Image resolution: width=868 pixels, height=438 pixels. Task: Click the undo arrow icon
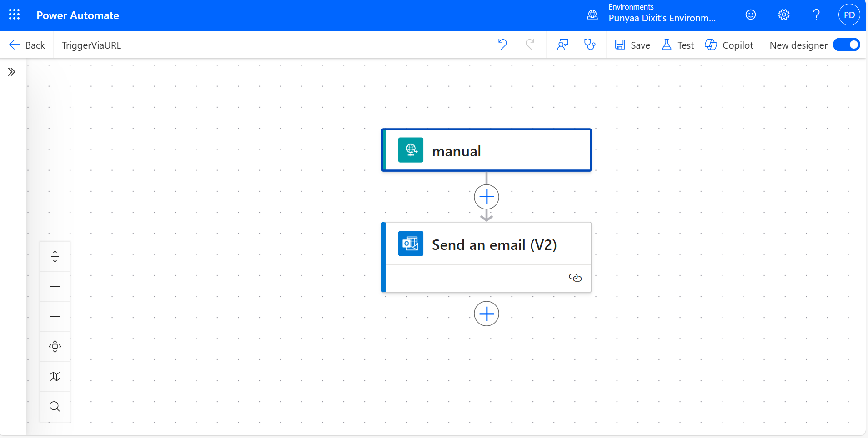[502, 45]
